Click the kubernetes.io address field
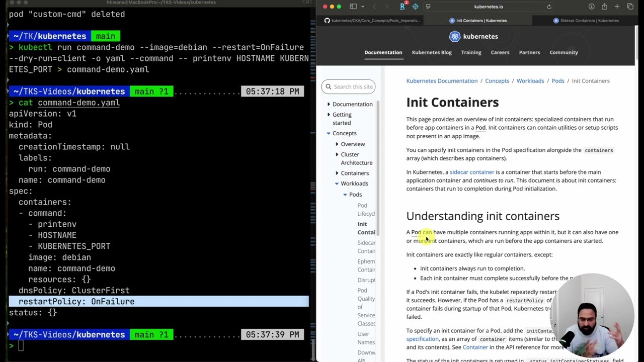 pyautogui.click(x=488, y=7)
